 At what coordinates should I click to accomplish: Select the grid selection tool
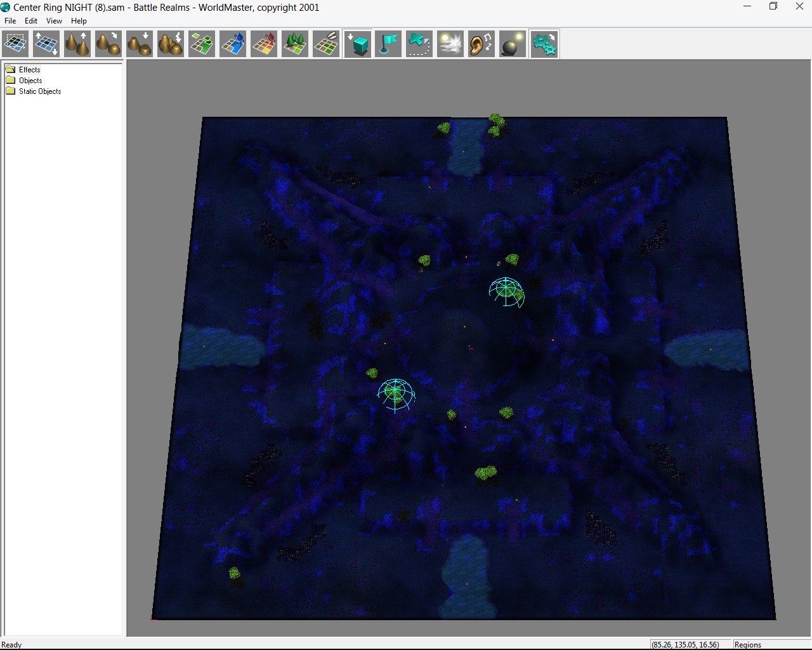coord(15,44)
